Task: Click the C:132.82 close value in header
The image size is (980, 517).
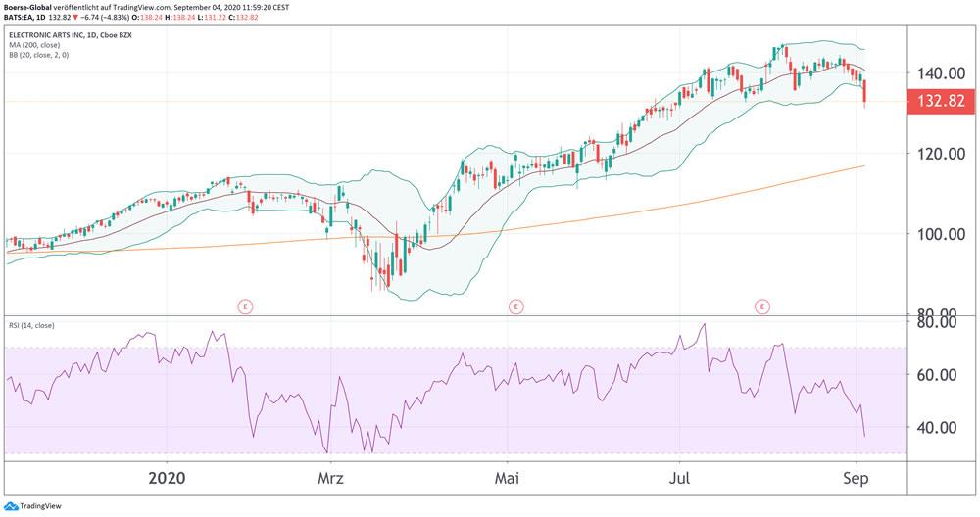Action: [x=243, y=18]
